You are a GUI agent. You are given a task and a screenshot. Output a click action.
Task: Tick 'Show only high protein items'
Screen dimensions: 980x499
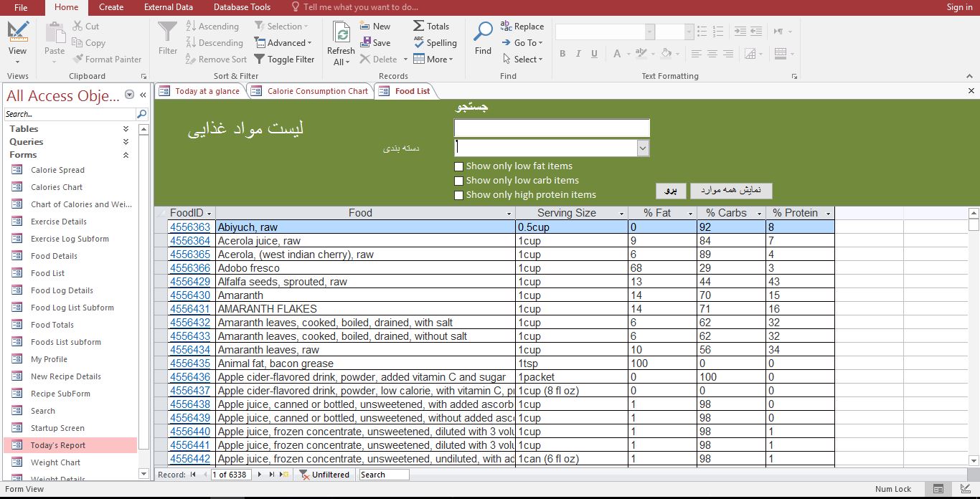pyautogui.click(x=459, y=195)
